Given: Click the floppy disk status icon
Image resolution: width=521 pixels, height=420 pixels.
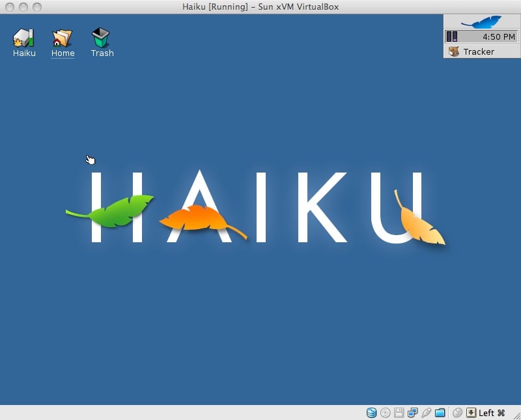Looking at the screenshot, I should tap(399, 413).
